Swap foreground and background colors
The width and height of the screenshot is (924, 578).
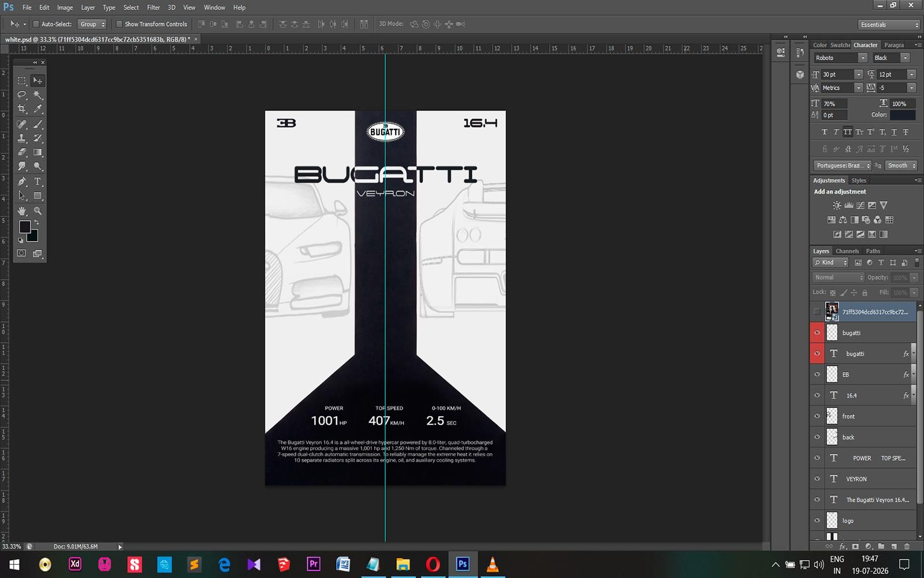tap(36, 222)
